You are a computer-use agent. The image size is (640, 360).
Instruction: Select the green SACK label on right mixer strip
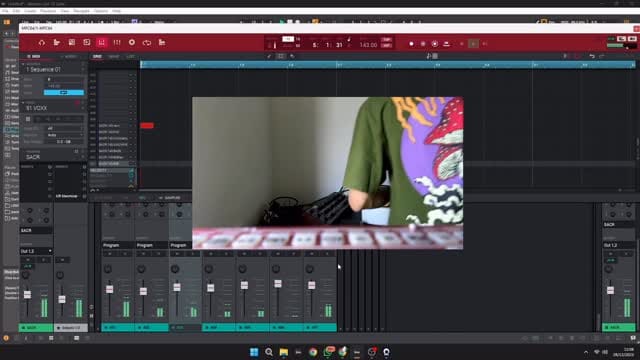click(x=619, y=327)
